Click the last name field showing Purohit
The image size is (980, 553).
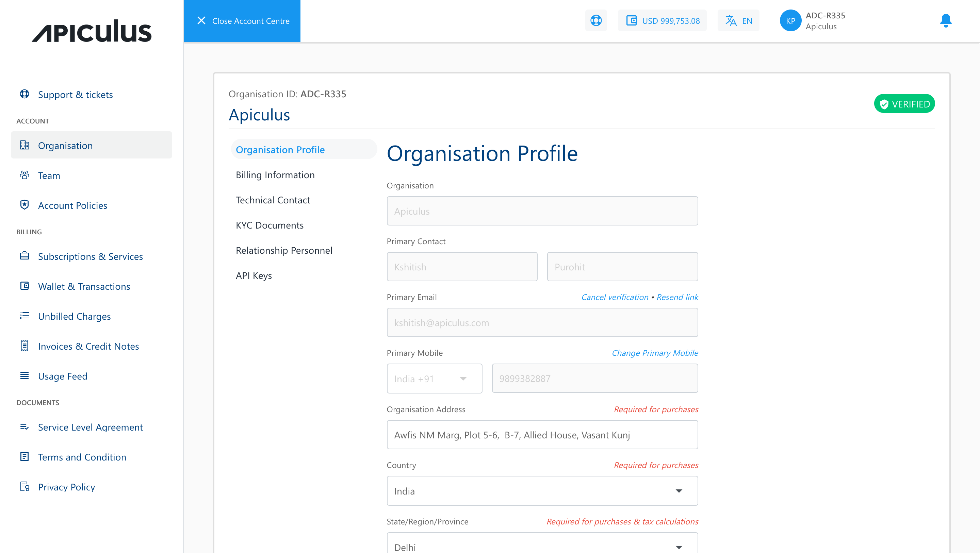(622, 267)
